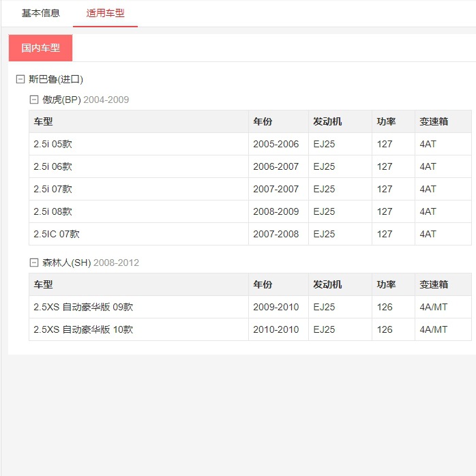The height and width of the screenshot is (476, 476).
Task: Click 发动机 column header in 傲虎 table
Action: pyautogui.click(x=327, y=121)
